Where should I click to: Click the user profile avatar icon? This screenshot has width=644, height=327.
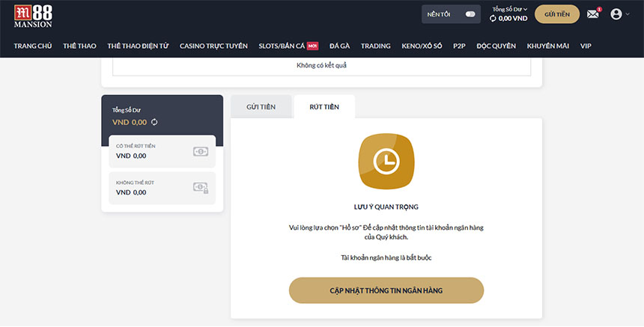[616, 14]
